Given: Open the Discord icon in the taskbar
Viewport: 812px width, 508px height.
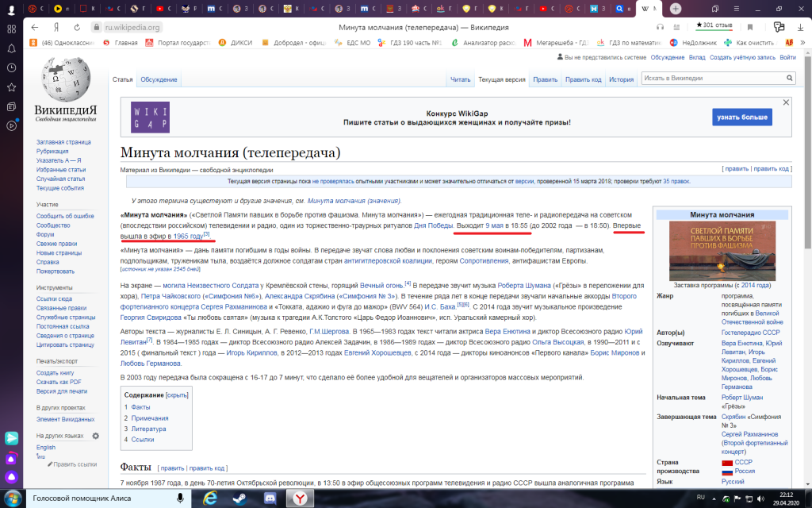Looking at the screenshot, I should 270,498.
